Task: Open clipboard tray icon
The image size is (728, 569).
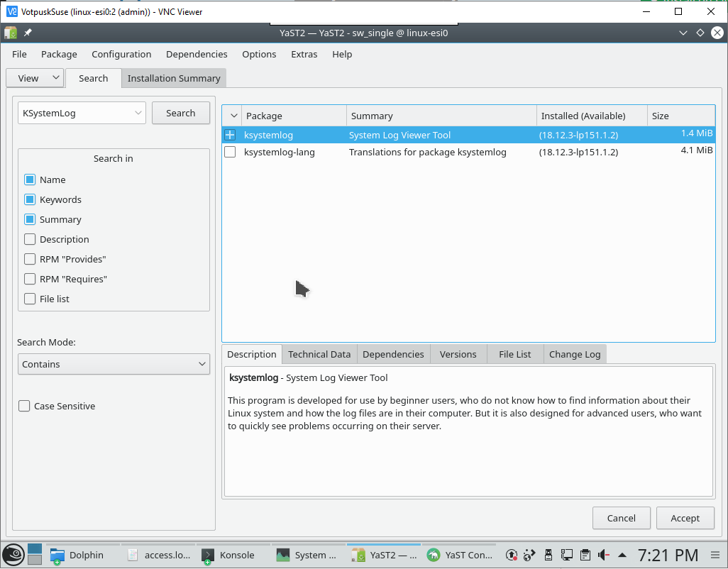Action: pyautogui.click(x=585, y=555)
